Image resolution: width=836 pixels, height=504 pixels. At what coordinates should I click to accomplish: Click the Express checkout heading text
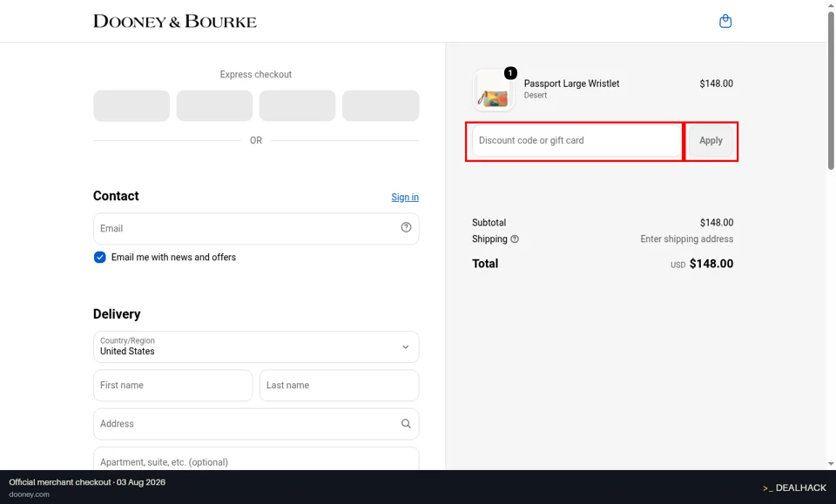[x=256, y=75]
